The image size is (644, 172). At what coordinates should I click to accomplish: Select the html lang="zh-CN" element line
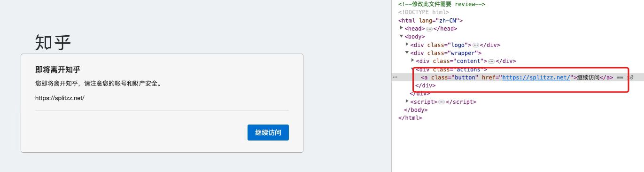pyautogui.click(x=431, y=21)
